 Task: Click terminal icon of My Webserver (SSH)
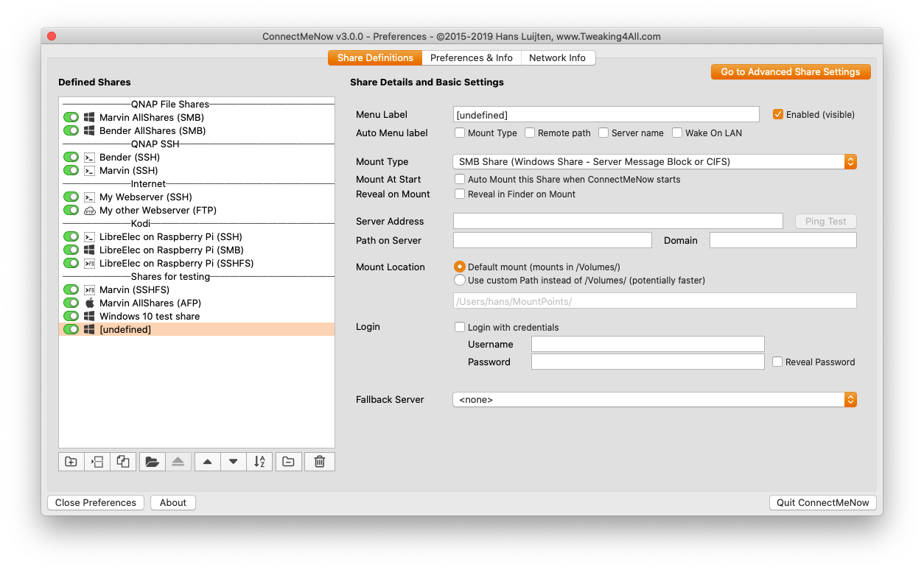tap(89, 197)
